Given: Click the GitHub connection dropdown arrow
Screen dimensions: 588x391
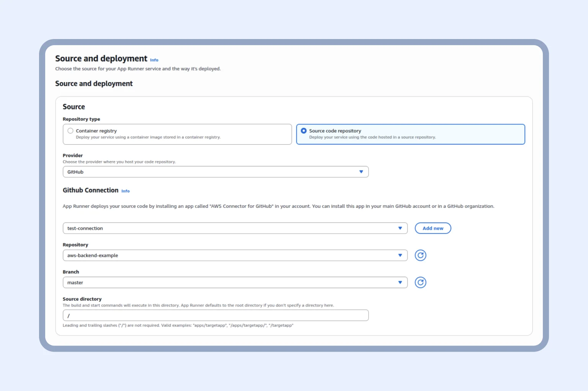Looking at the screenshot, I should click(400, 228).
